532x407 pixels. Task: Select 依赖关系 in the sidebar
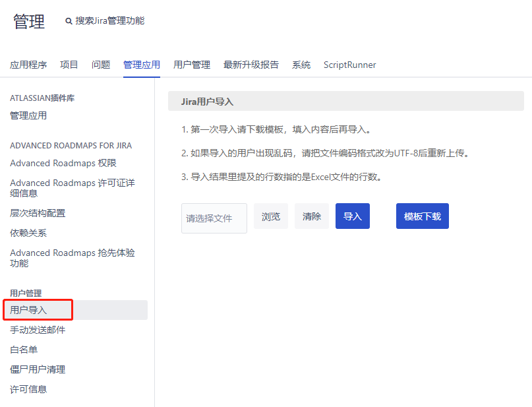28,233
